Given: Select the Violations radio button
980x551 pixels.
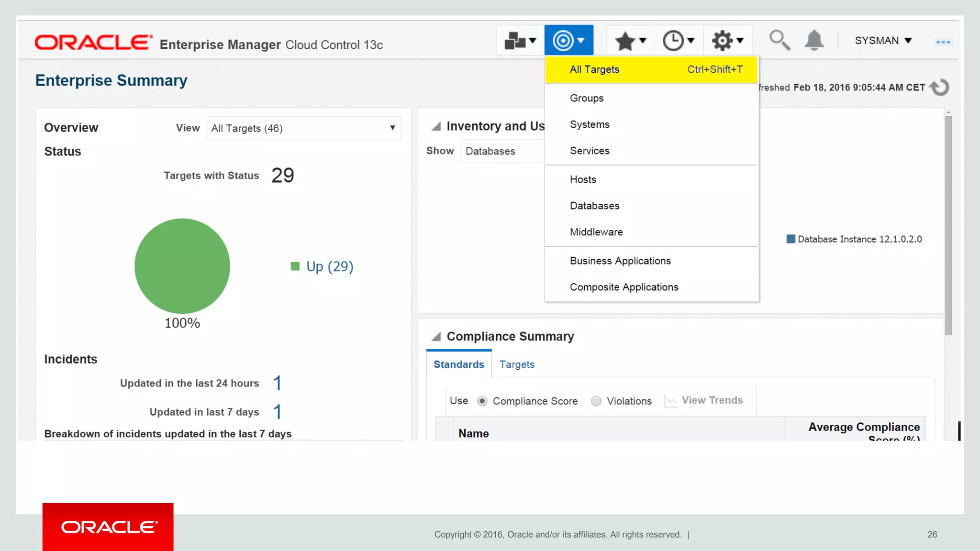Looking at the screenshot, I should 596,401.
